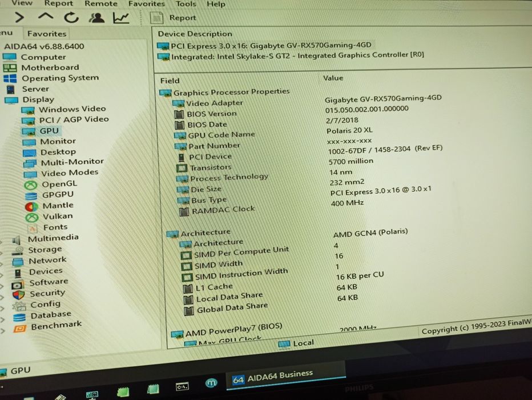532x400 pixels.
Task: Select the Software tree icon
Action: click(x=17, y=285)
